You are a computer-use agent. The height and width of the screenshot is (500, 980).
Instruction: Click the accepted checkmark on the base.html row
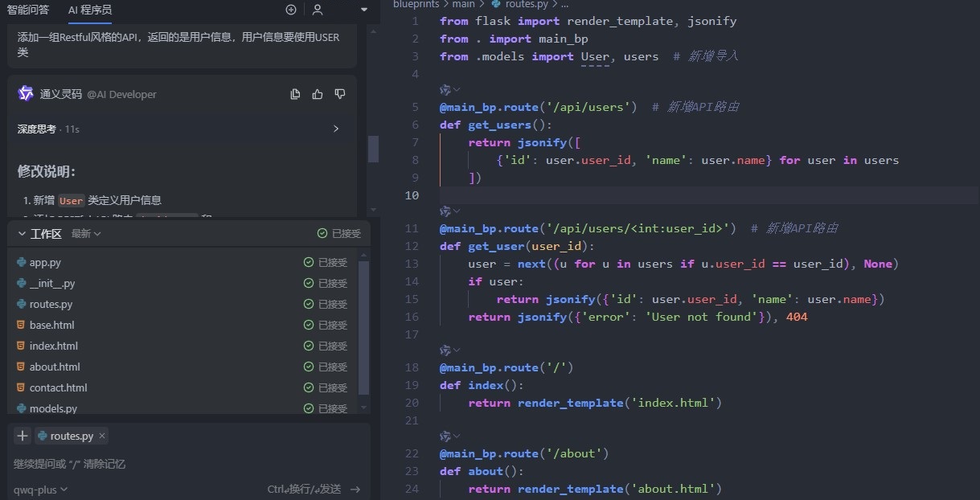pyautogui.click(x=309, y=325)
